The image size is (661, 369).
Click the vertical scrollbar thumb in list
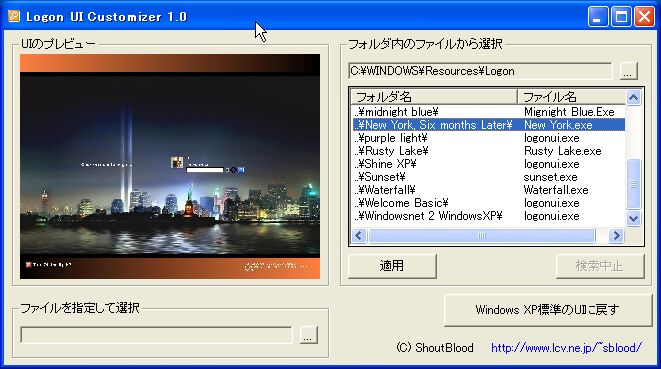coord(633,183)
